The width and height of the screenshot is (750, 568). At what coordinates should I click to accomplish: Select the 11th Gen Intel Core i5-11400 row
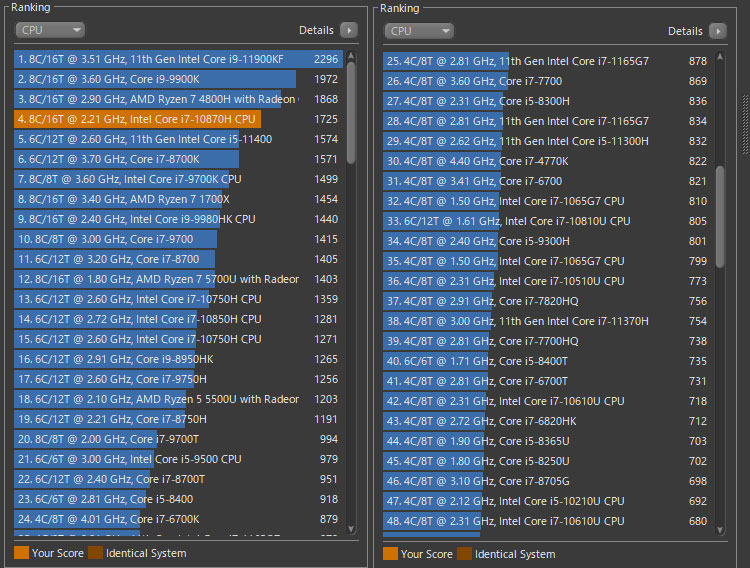pos(178,139)
